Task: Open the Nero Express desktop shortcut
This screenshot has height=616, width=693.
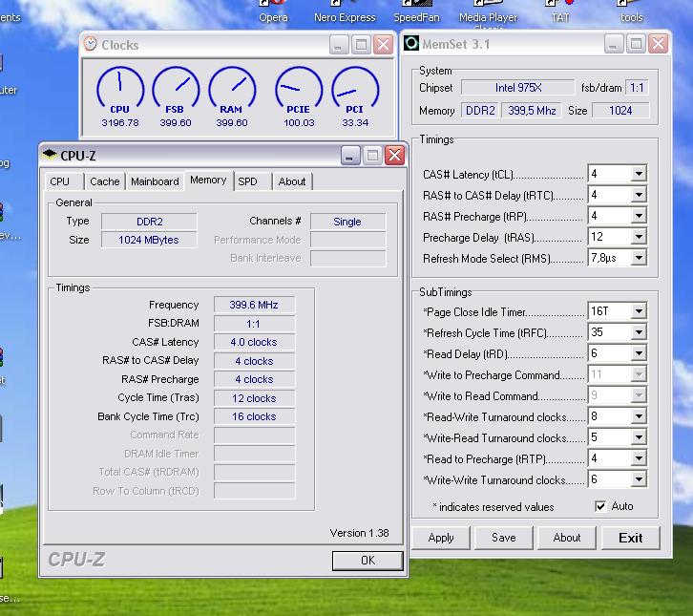Action: pos(345,12)
